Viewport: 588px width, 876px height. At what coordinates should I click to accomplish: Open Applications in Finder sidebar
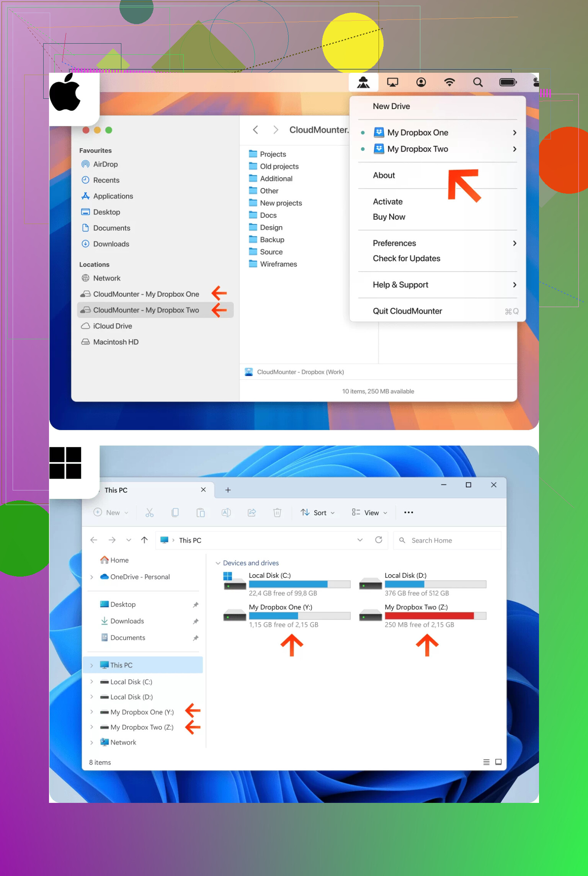(113, 196)
